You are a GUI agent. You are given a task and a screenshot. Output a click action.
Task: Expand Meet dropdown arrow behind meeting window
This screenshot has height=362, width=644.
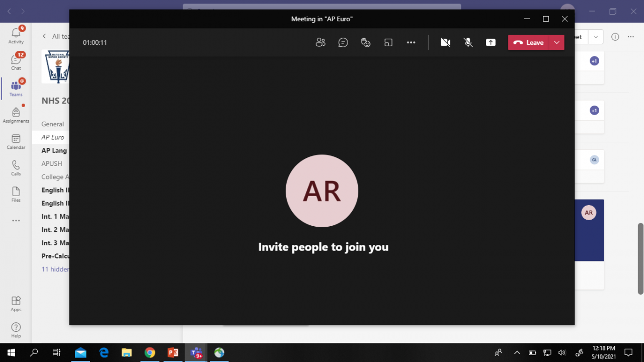click(x=596, y=37)
